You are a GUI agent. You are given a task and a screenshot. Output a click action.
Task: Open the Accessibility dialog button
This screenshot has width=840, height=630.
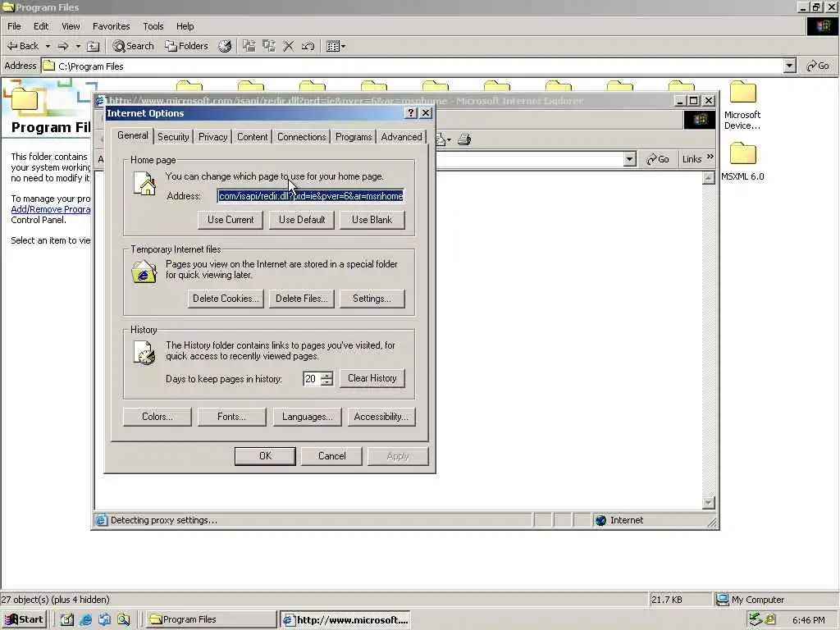pyautogui.click(x=381, y=417)
